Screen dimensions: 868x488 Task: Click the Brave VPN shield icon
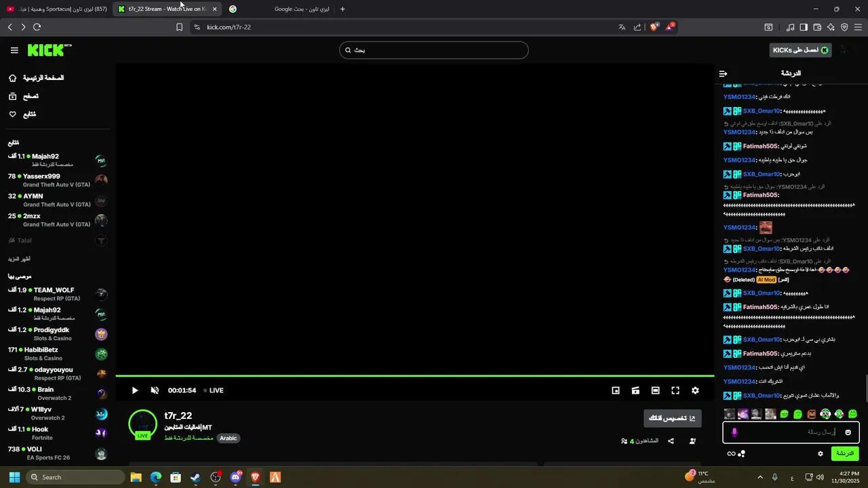[844, 27]
